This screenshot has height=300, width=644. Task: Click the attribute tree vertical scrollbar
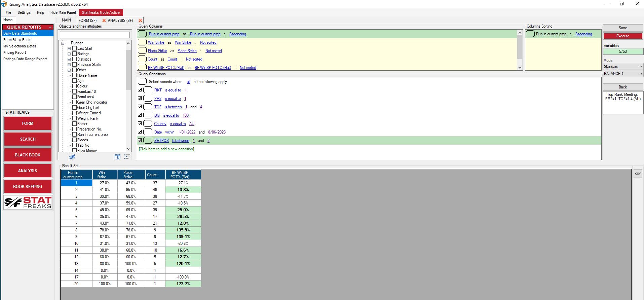(128, 96)
